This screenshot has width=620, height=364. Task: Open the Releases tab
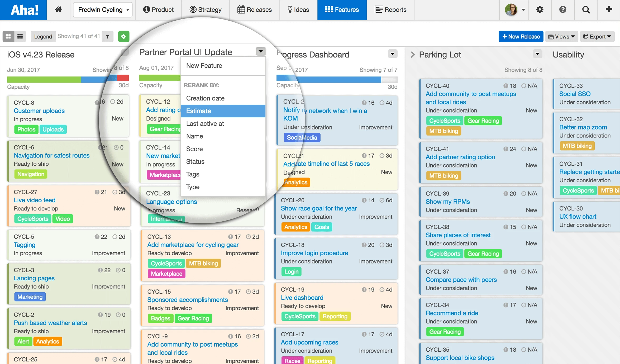click(255, 10)
